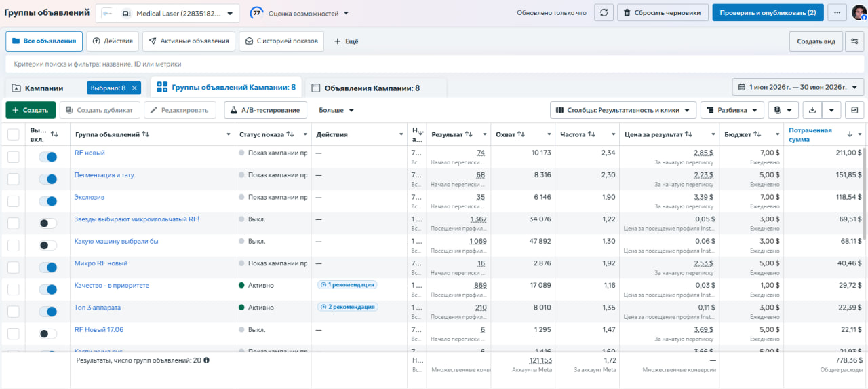Open column filter settings icon beside Создать вид
The height and width of the screenshot is (389, 868).
coord(854,41)
